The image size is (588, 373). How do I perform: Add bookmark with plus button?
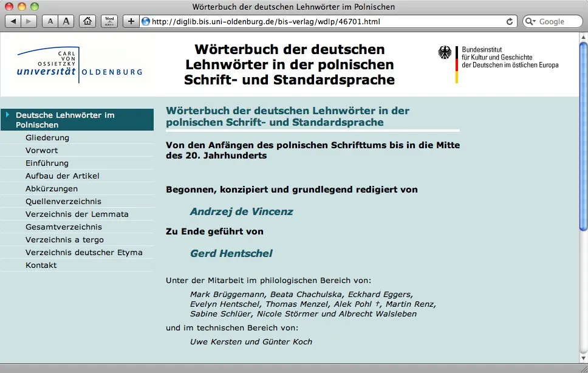(x=131, y=21)
